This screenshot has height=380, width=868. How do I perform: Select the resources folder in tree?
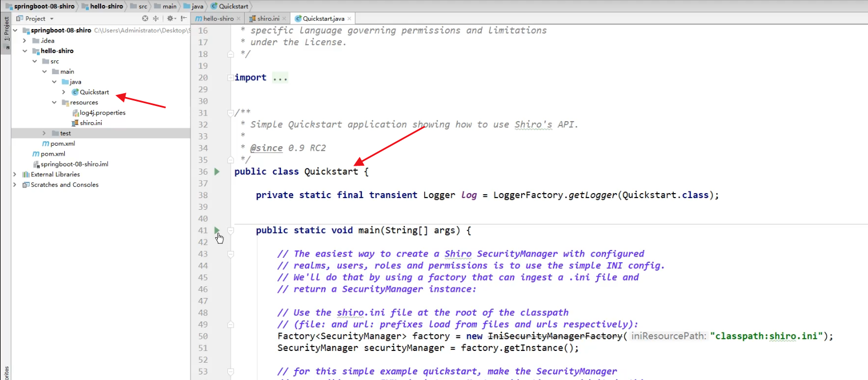[x=84, y=103]
